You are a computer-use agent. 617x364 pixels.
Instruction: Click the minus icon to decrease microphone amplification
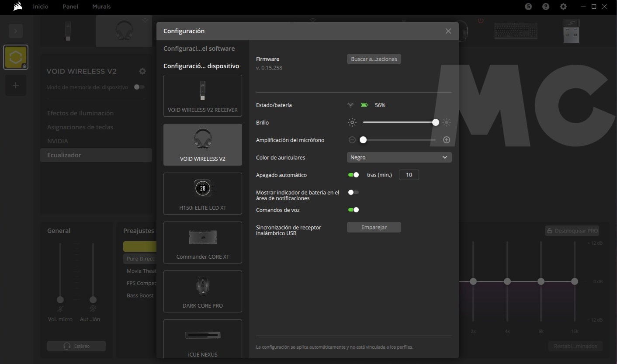tap(352, 140)
